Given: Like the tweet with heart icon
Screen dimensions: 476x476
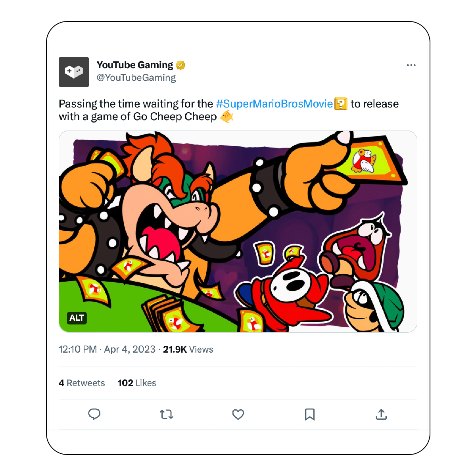Looking at the screenshot, I should tap(238, 415).
